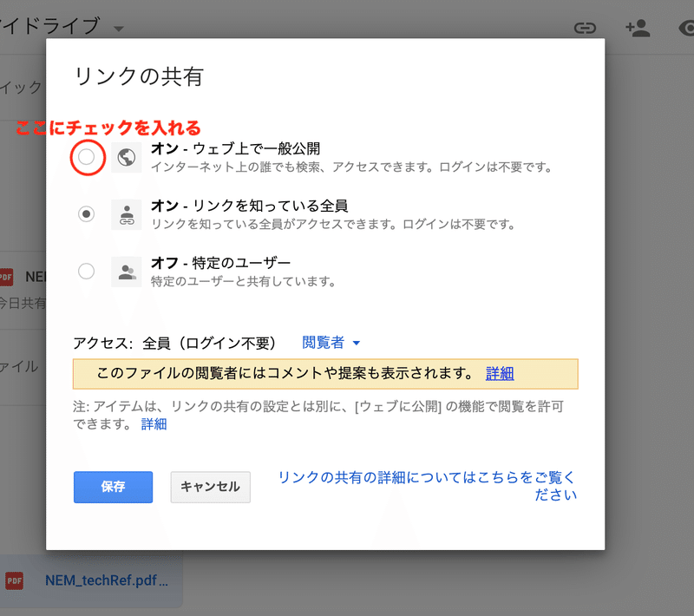Select the public on the web radio button
The height and width of the screenshot is (616, 694).
pos(86,157)
